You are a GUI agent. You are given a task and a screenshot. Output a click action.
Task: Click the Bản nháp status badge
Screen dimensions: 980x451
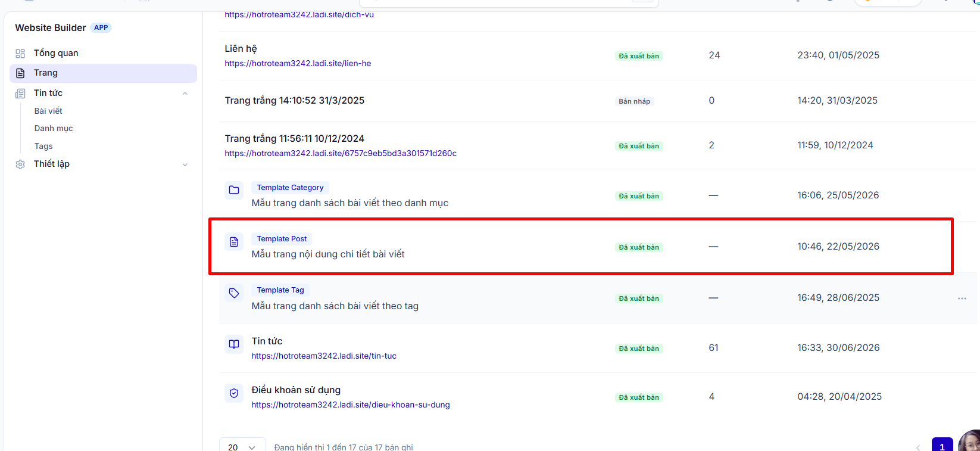(x=634, y=101)
